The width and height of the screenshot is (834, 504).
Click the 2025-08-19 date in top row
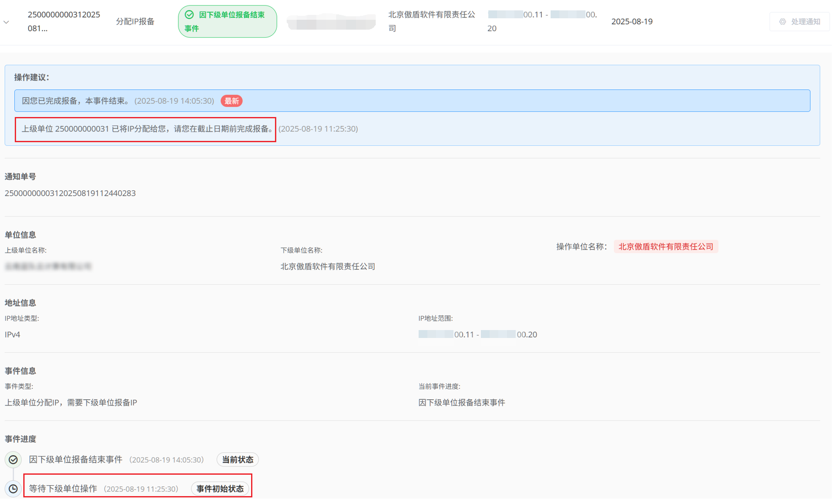click(x=631, y=22)
